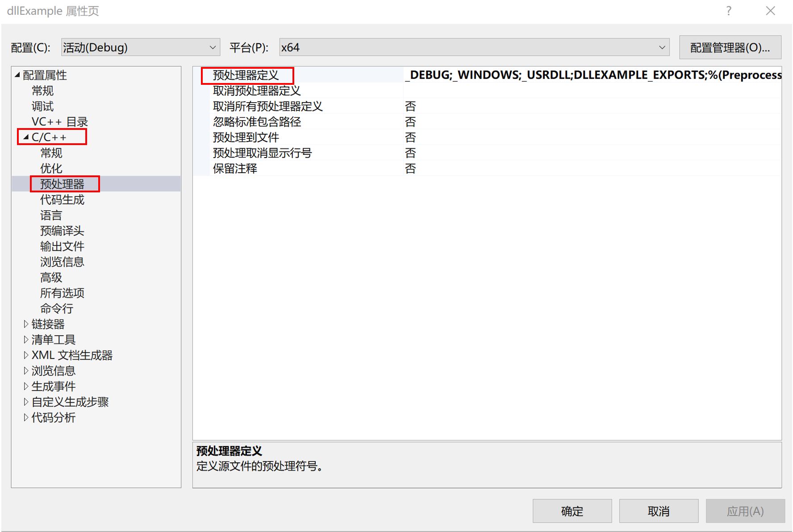Expand the 自定义生成步骤 tree node

point(26,402)
